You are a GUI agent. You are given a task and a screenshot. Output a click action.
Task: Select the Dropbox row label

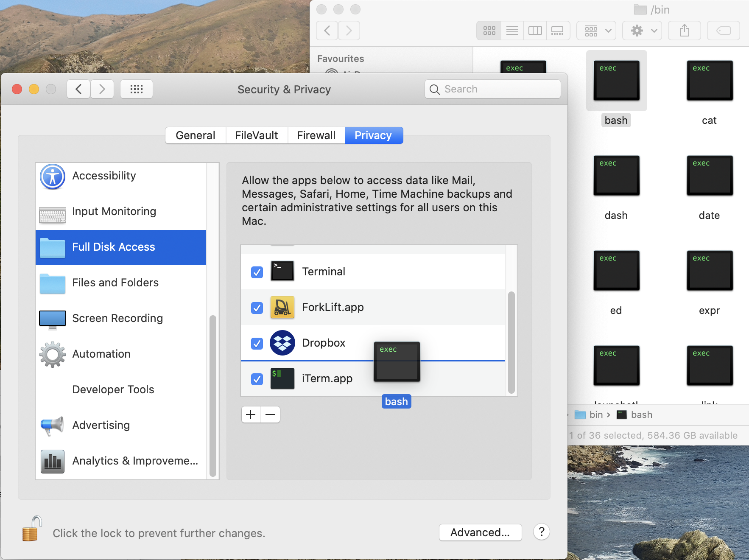click(x=324, y=343)
